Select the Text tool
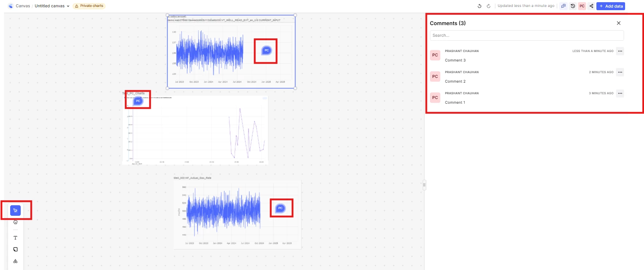 click(15, 238)
